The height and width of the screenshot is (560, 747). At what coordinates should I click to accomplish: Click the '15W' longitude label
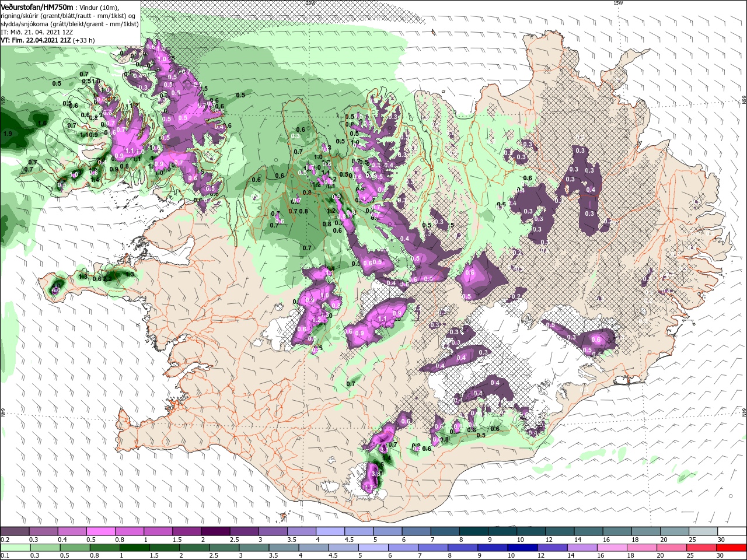pyautogui.click(x=617, y=2)
